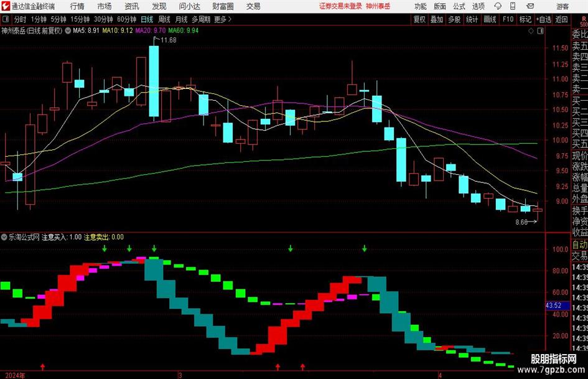
Task: Open the 版面 menu
Action: [440, 6]
